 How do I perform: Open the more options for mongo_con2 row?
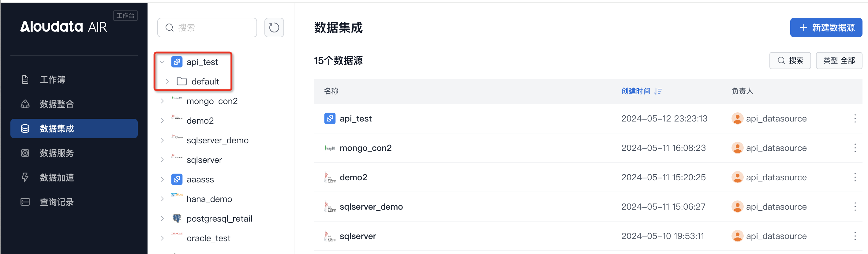click(x=855, y=148)
